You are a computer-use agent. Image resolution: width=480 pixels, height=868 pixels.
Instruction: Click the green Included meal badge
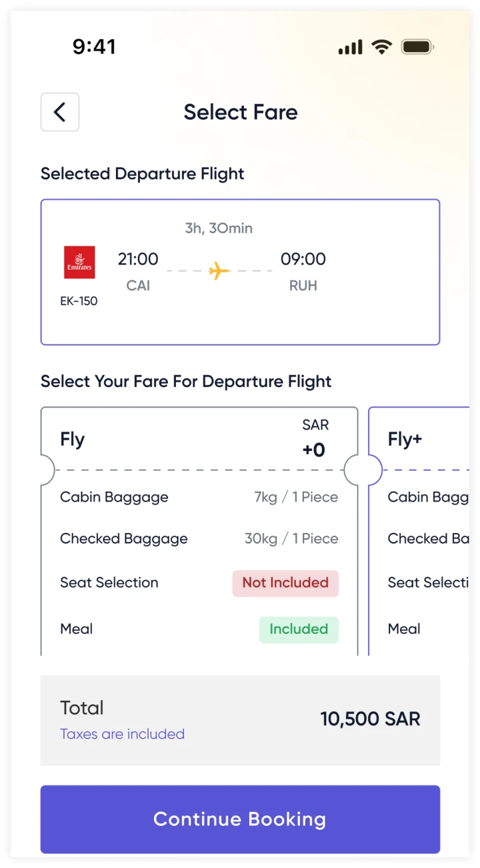pos(299,630)
